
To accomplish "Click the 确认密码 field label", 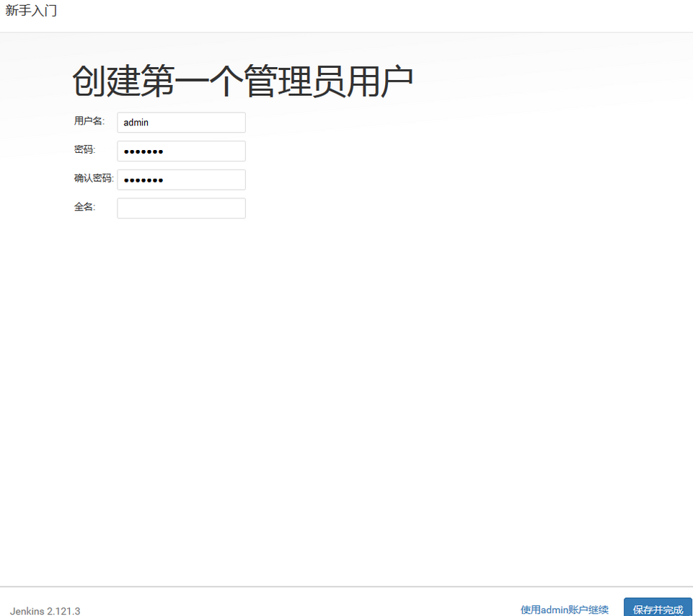I will click(92, 178).
